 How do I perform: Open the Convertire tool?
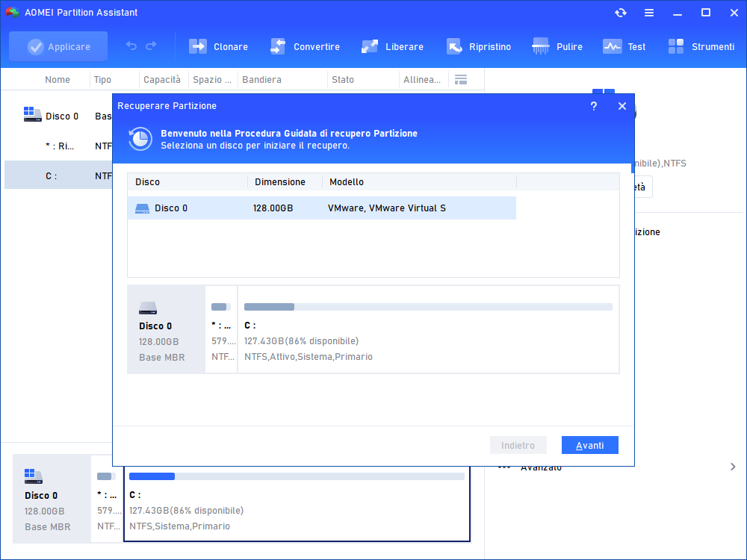coord(305,46)
